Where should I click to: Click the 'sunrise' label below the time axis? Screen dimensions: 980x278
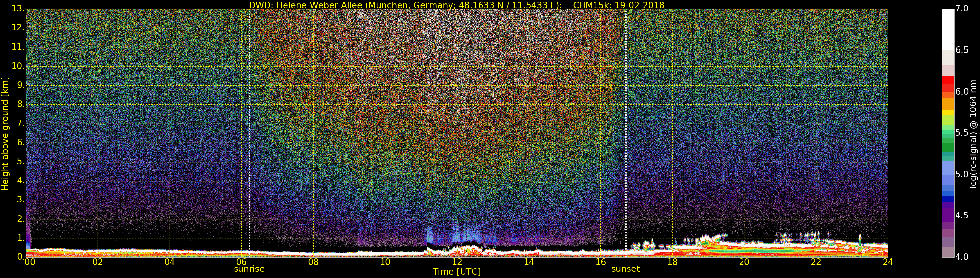249,269
